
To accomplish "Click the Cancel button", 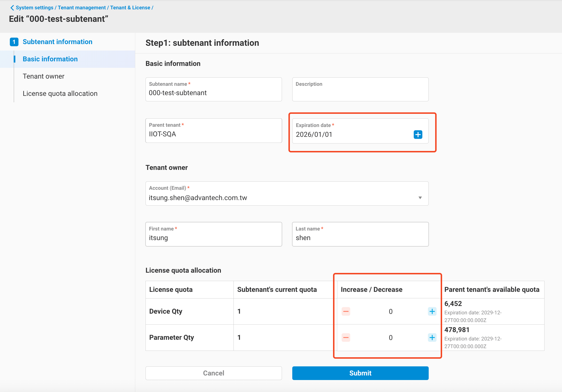I will (213, 373).
